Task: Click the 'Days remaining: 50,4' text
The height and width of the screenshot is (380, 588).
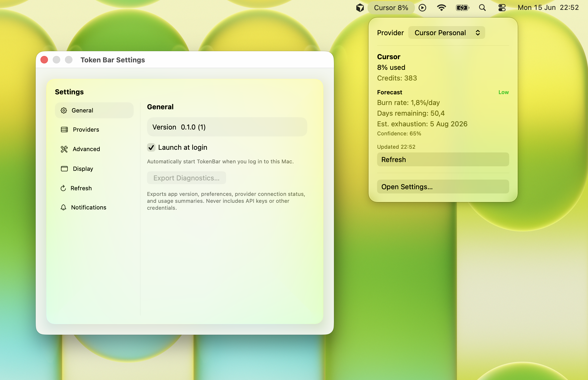Action: coord(411,113)
